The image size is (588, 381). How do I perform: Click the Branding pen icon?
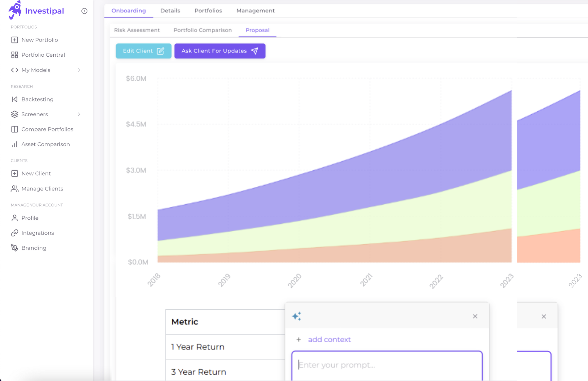point(14,248)
